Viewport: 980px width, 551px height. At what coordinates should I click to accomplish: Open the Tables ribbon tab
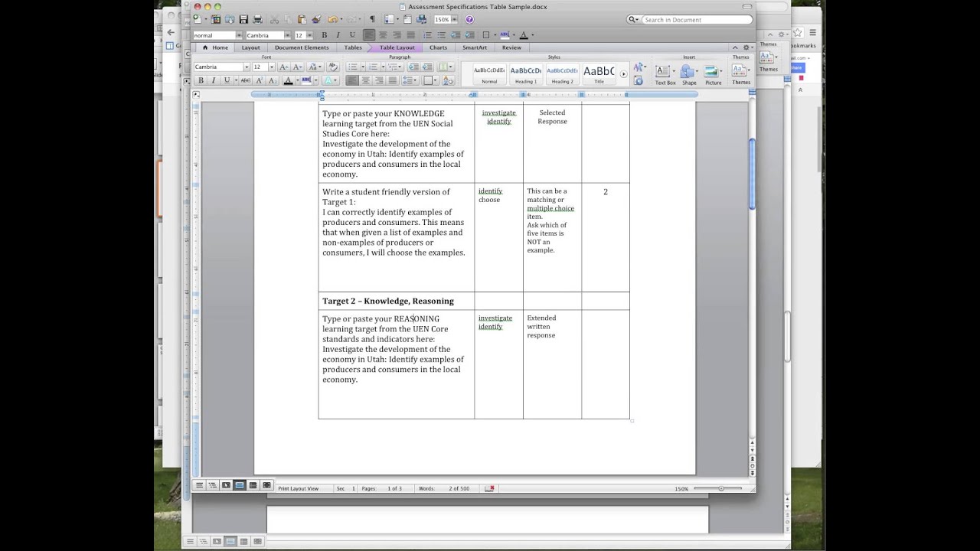click(353, 47)
